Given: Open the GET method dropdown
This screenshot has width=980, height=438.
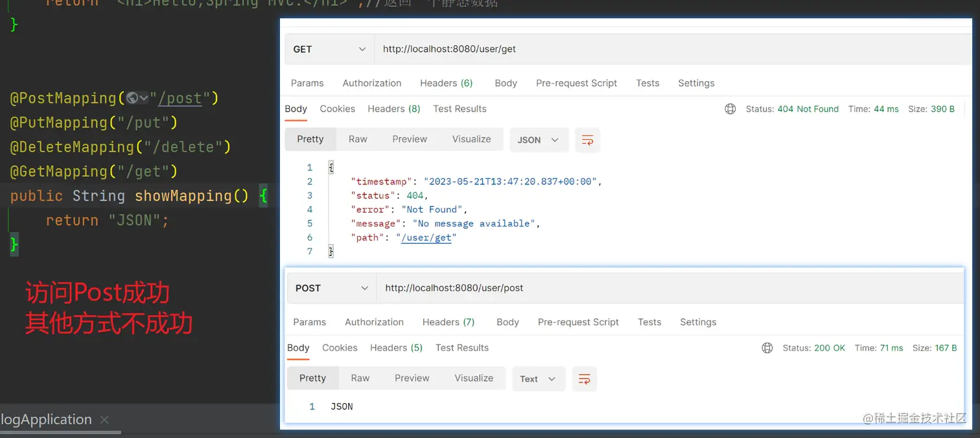Looking at the screenshot, I should (330, 49).
